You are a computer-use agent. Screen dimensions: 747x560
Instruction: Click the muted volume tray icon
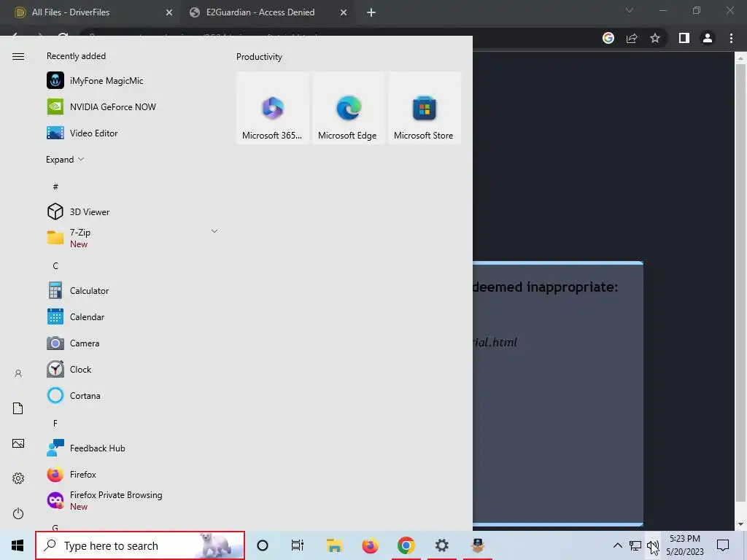click(x=653, y=547)
